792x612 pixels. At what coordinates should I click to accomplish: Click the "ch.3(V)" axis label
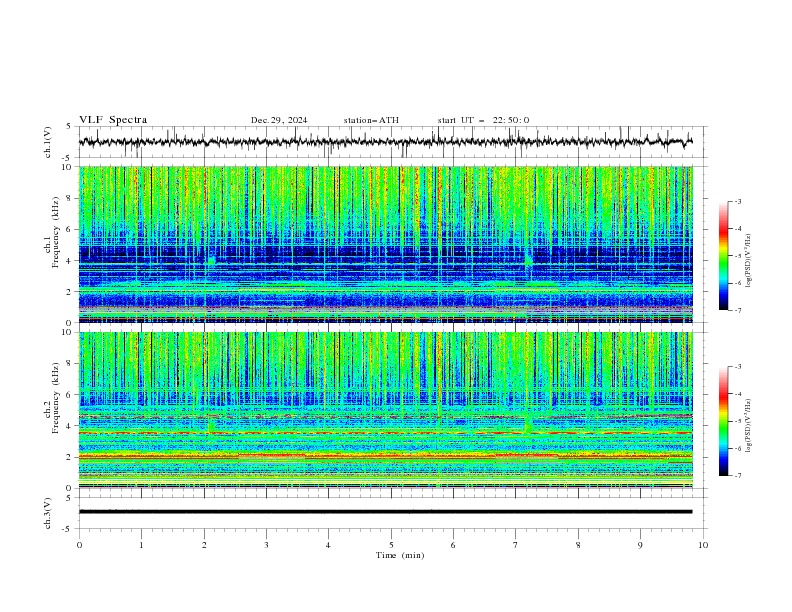[48, 513]
